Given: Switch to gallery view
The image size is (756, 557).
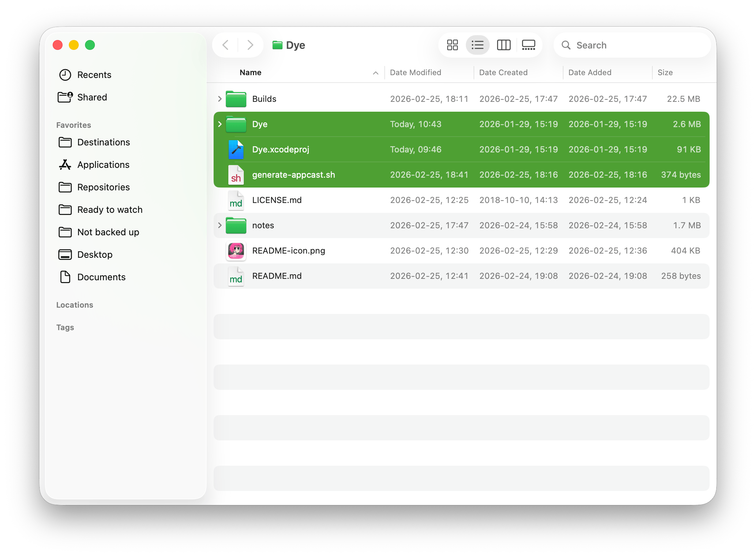Looking at the screenshot, I should (x=528, y=45).
